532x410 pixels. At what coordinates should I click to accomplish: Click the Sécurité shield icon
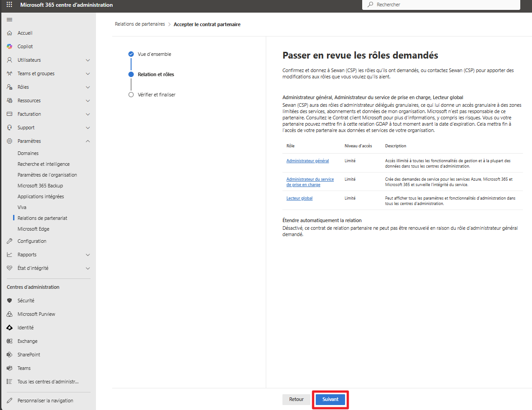9,301
